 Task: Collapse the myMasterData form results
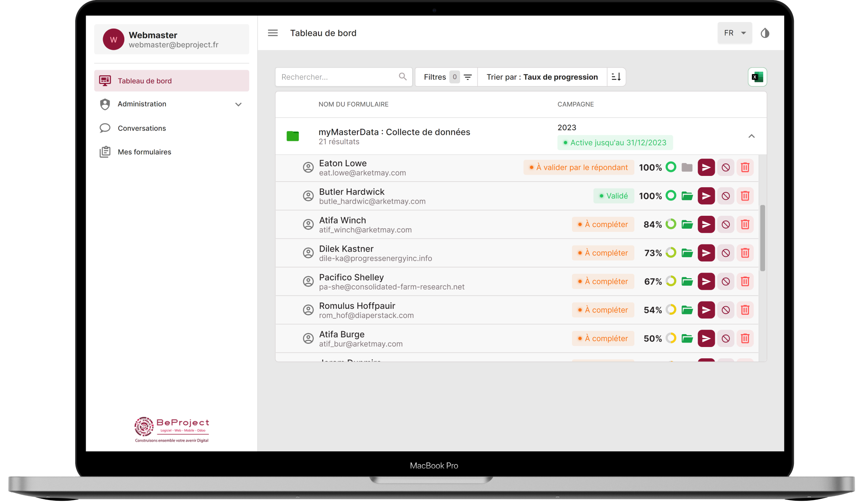click(752, 136)
